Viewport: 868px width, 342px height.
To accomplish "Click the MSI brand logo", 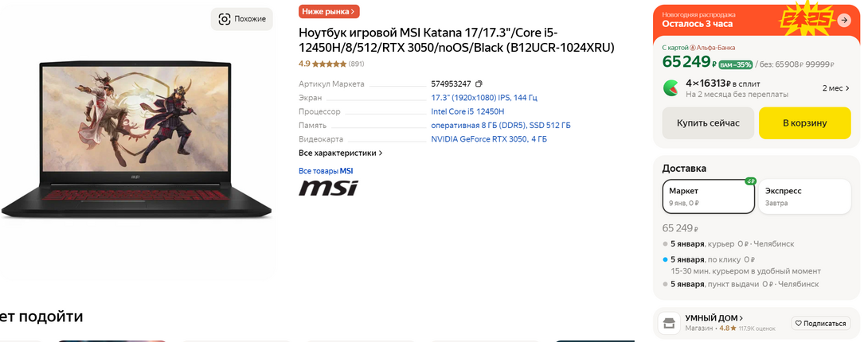I will [x=328, y=187].
